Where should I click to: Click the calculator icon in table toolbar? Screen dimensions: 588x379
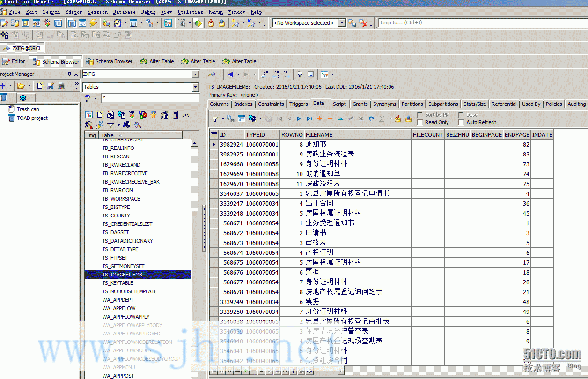coord(175,115)
